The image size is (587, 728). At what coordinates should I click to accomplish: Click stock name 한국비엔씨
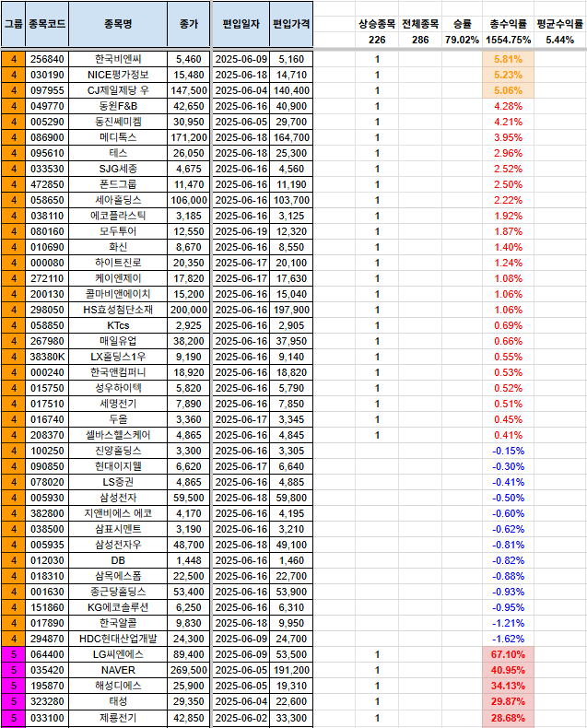pos(118,59)
